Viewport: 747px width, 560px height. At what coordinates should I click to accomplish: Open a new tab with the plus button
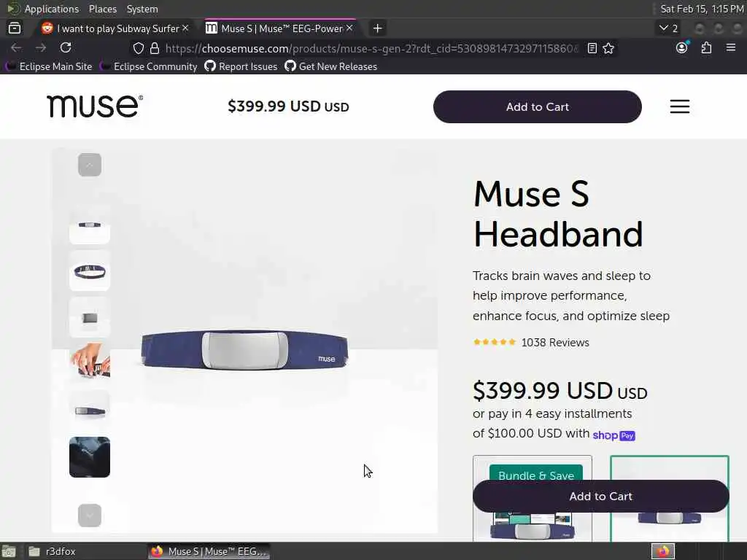378,28
